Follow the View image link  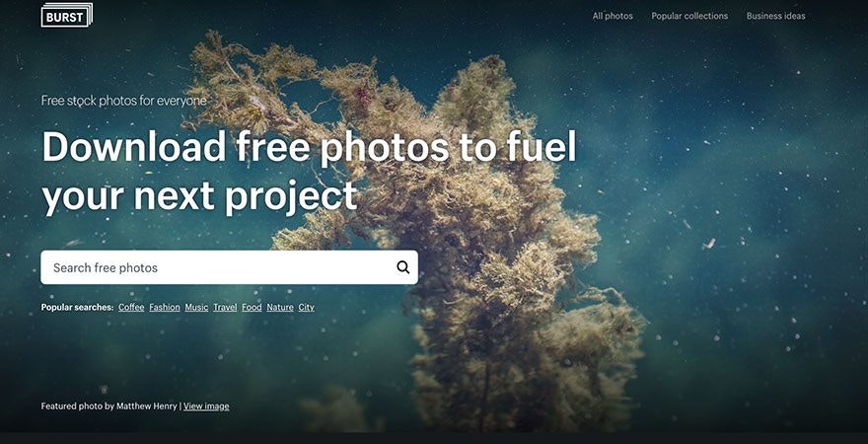[206, 407]
